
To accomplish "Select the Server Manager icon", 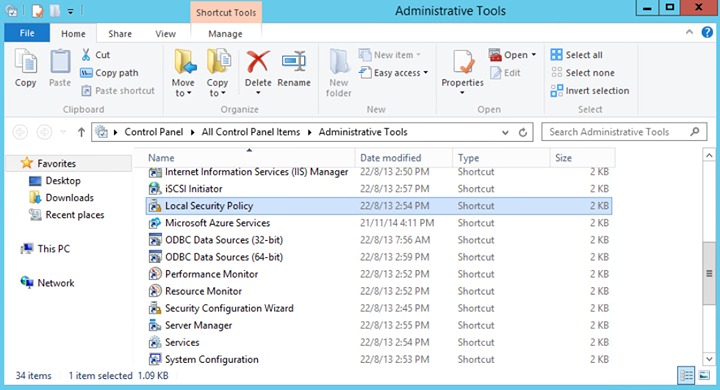I will click(x=155, y=325).
